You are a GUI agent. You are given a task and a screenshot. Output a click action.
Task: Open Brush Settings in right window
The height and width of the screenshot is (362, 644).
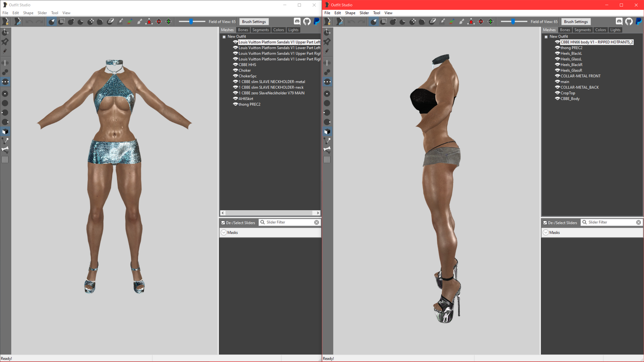click(x=576, y=22)
